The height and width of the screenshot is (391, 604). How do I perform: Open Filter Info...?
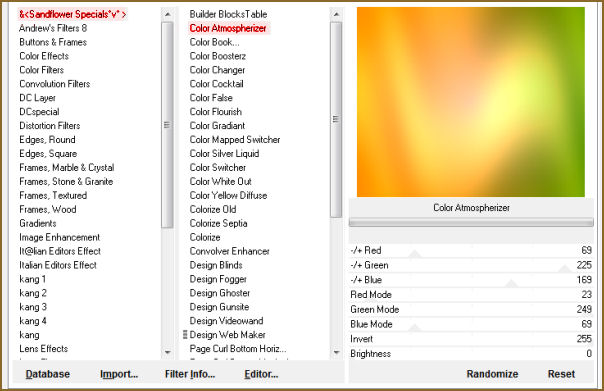tap(190, 374)
